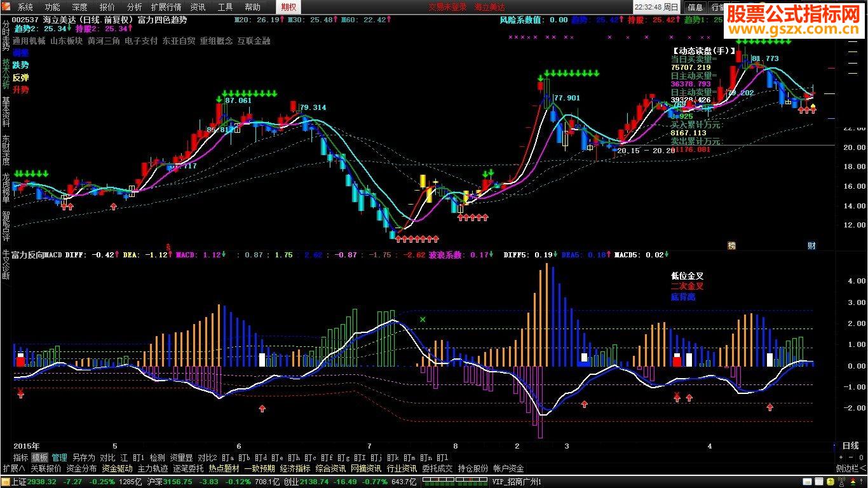Click the plus zoom-in button
The width and height of the screenshot is (868, 488).
(x=841, y=457)
